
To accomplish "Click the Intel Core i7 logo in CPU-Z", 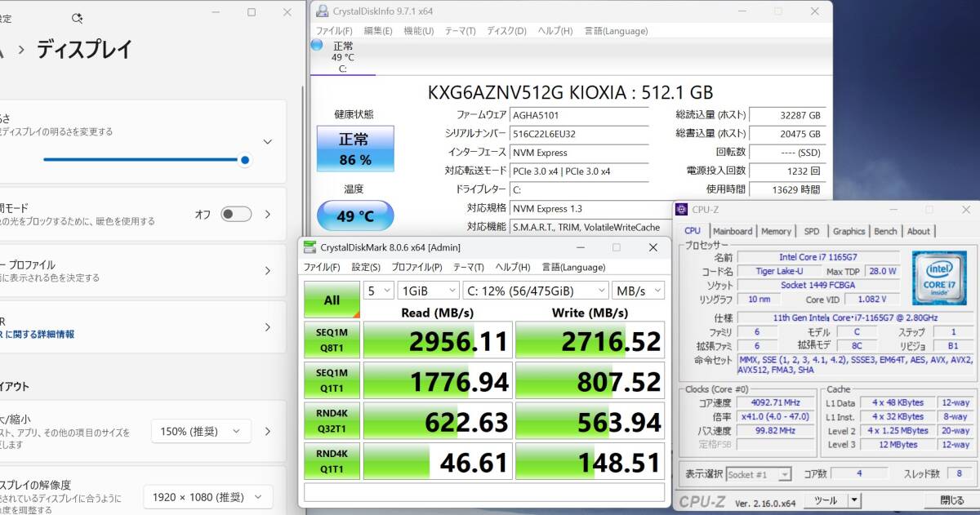I will pos(939,277).
